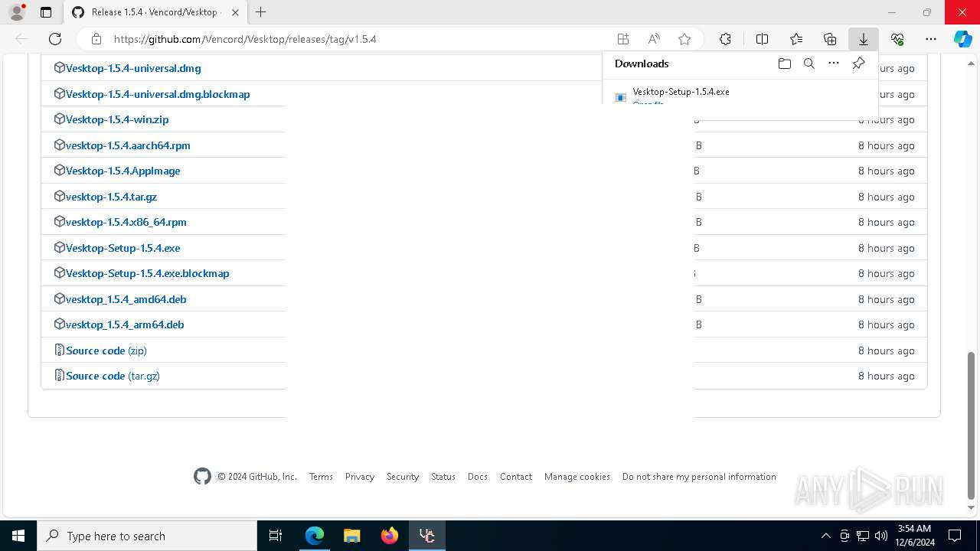This screenshot has height=551, width=980.
Task: Open More options in Downloads panel
Action: point(834,64)
